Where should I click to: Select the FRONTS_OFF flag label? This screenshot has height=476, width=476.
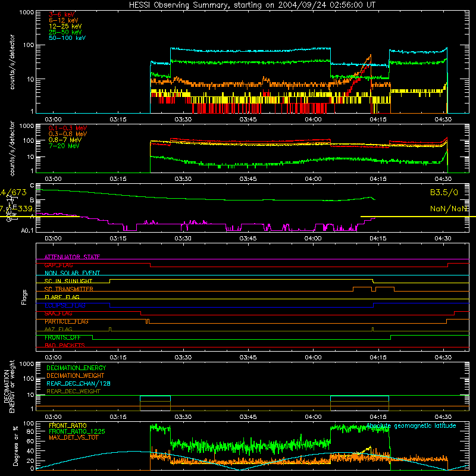[x=62, y=337]
